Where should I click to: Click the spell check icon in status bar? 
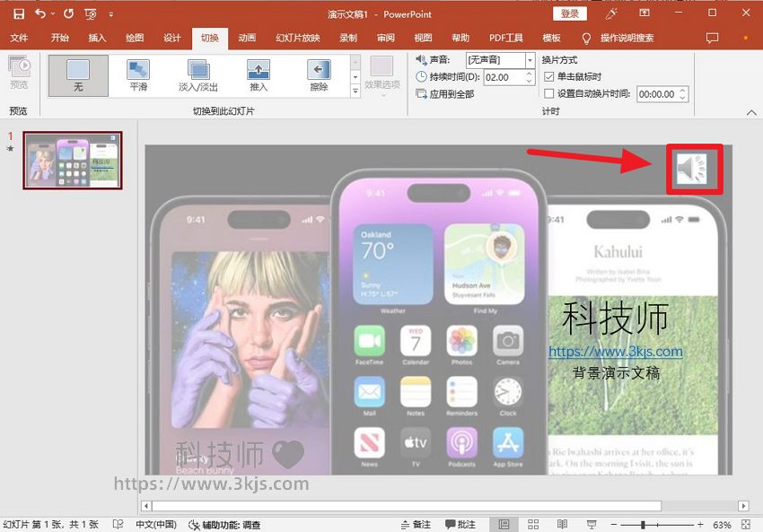(118, 524)
